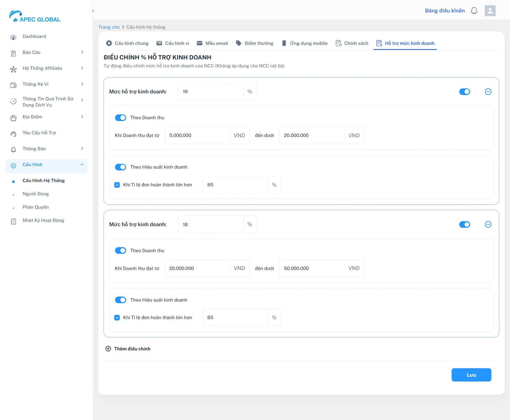The image size is (510, 420).
Task: Toggle Theo Doanh thu in first block
Action: [x=121, y=118]
